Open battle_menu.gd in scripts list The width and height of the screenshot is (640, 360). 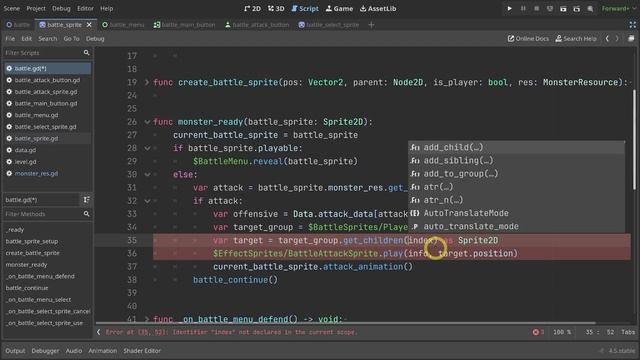tap(47, 115)
